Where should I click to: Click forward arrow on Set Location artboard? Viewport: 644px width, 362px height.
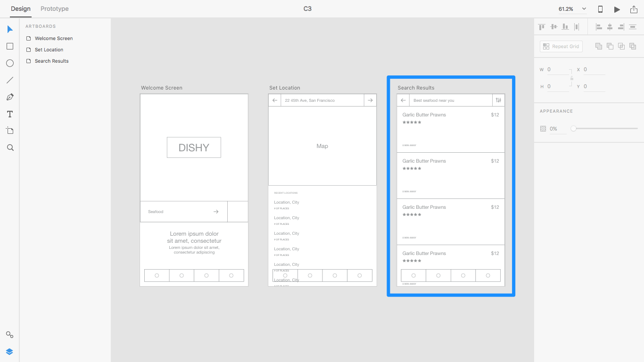tap(370, 100)
